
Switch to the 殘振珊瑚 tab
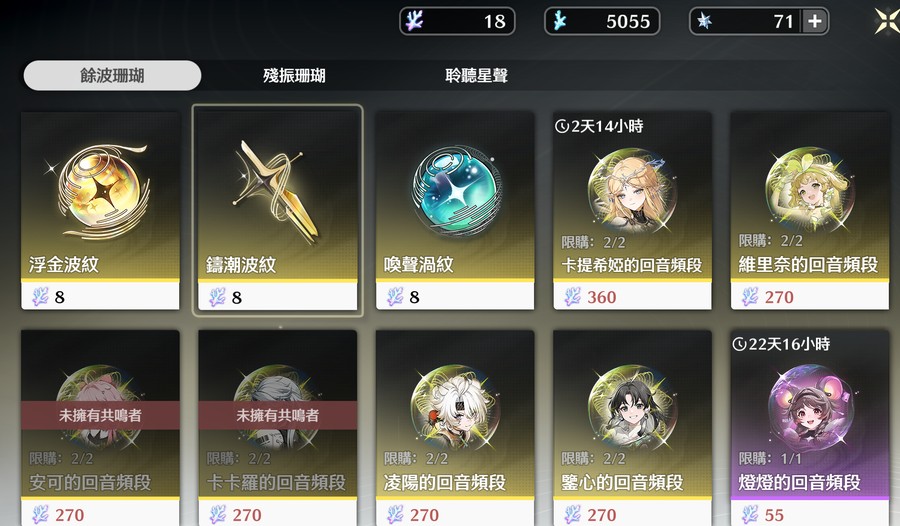click(294, 75)
